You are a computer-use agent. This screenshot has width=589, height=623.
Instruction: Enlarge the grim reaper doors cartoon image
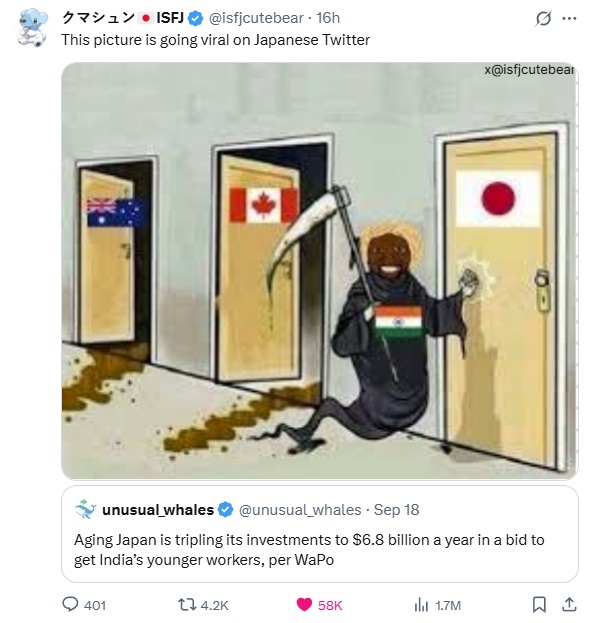[320, 271]
